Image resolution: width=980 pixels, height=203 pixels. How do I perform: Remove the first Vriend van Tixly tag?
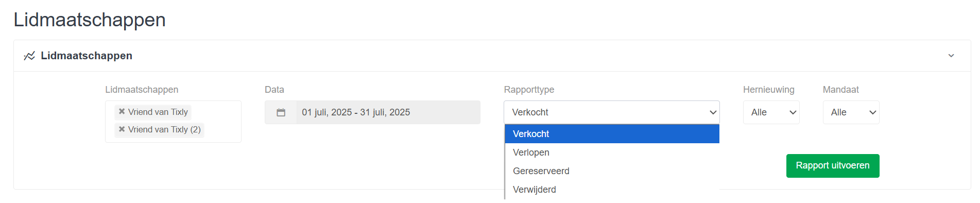122,111
